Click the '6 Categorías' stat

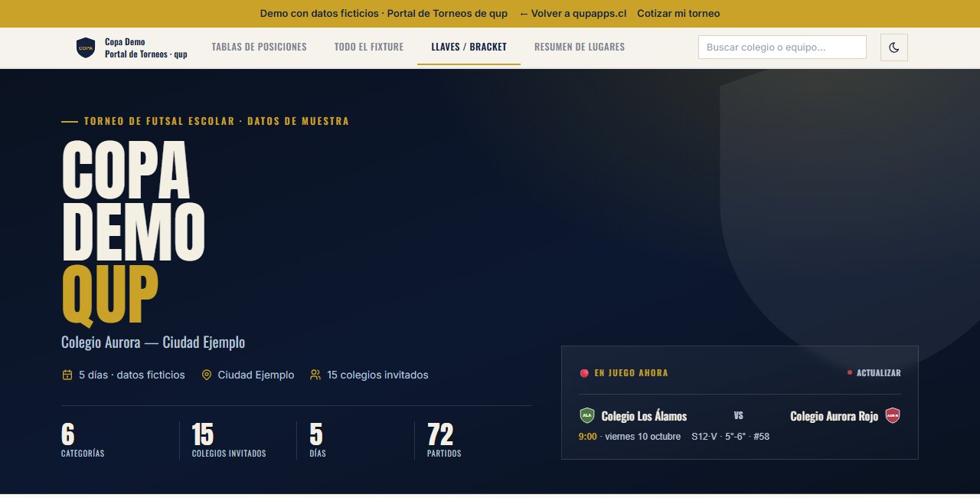tap(83, 440)
